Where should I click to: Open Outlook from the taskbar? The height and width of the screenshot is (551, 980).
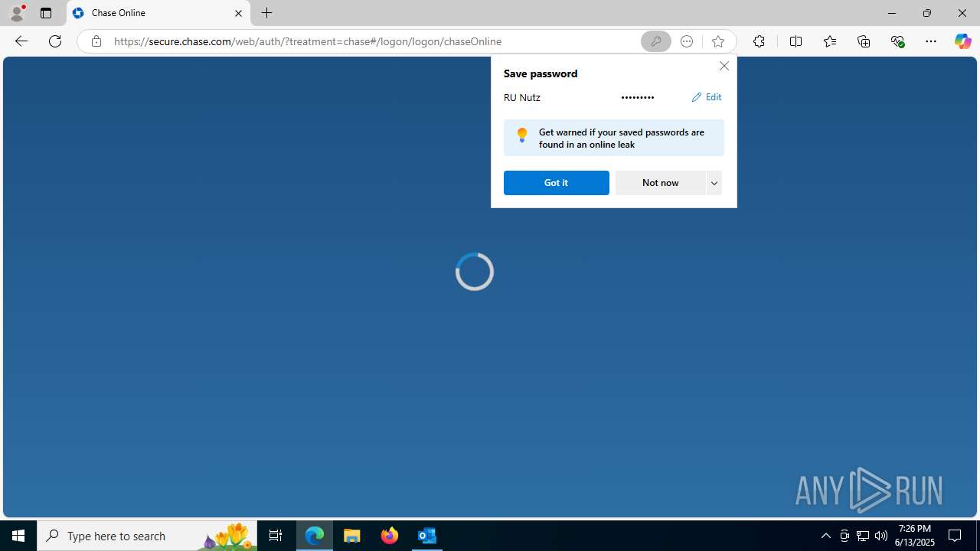click(x=427, y=536)
